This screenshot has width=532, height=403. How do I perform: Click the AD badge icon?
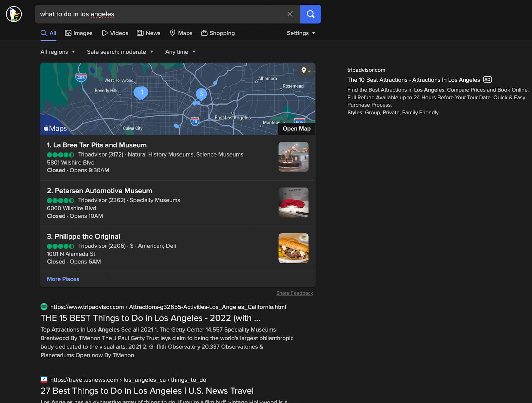click(487, 79)
